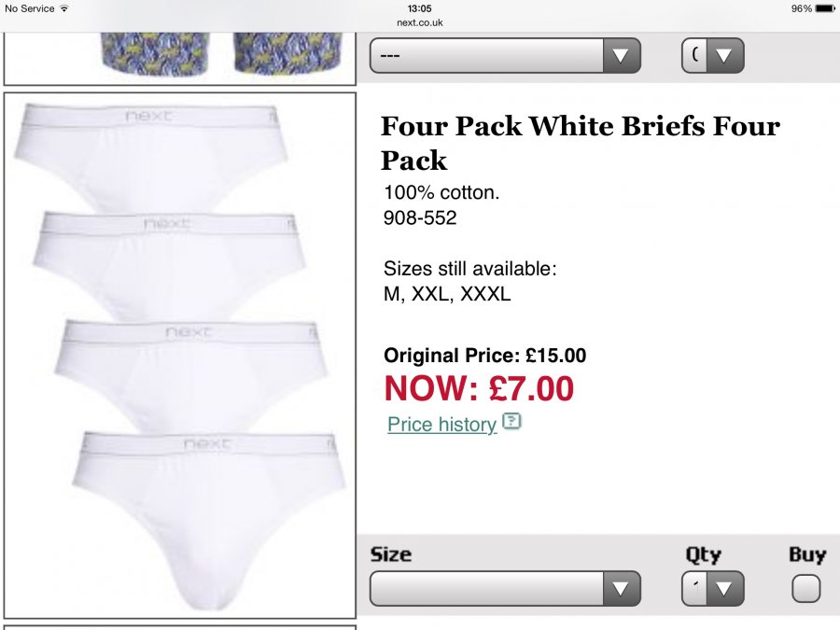Open the Size dropdown for white briefs
This screenshot has height=630, width=840.
(x=505, y=588)
